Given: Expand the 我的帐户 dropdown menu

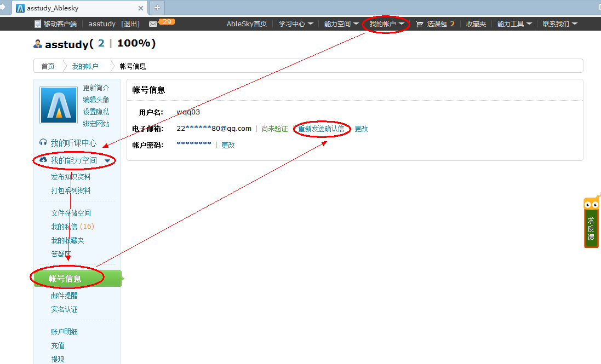Looking at the screenshot, I should pyautogui.click(x=387, y=24).
